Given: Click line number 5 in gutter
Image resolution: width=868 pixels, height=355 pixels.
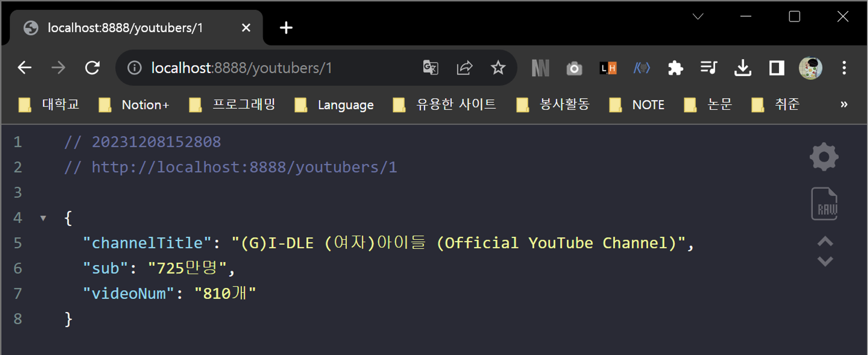Looking at the screenshot, I should pos(18,243).
